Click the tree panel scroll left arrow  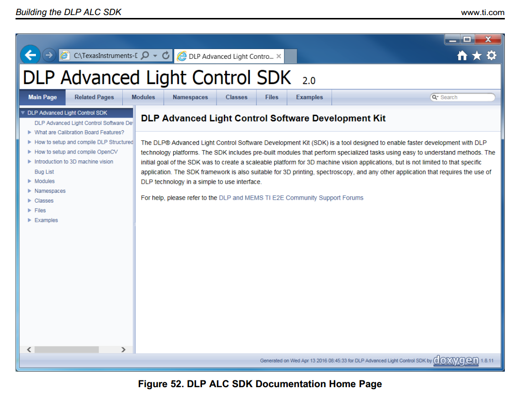tap(29, 349)
